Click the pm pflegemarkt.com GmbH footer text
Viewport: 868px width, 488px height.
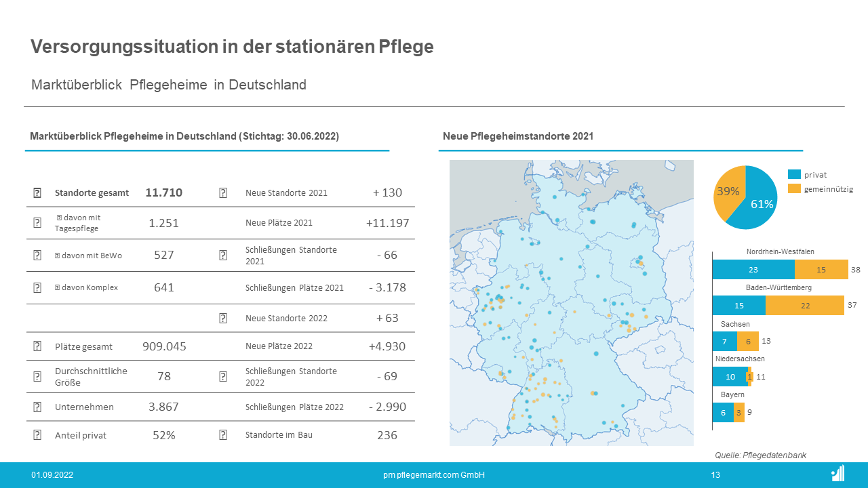[434, 475]
